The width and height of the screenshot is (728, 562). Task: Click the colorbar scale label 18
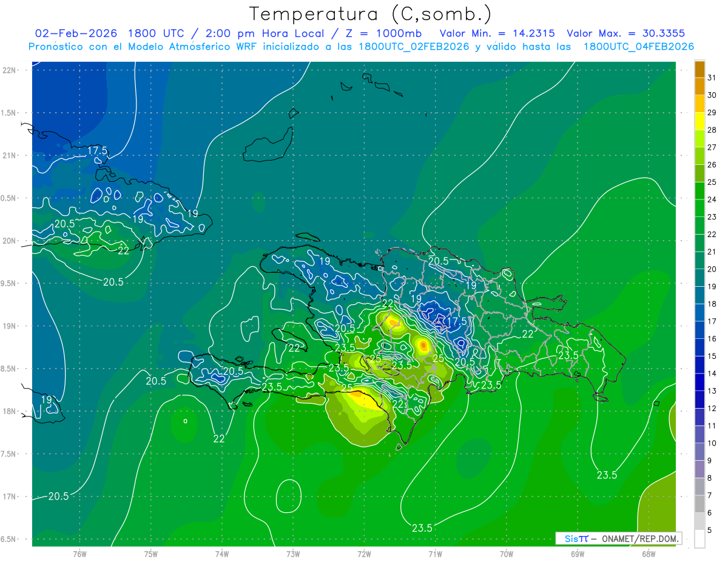pyautogui.click(x=712, y=304)
